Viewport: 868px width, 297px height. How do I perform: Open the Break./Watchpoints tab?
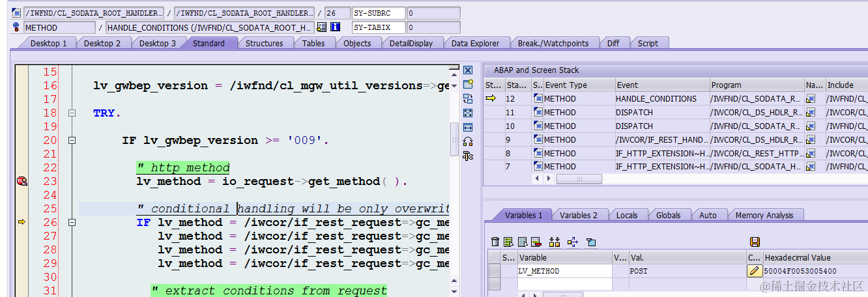coord(553,43)
